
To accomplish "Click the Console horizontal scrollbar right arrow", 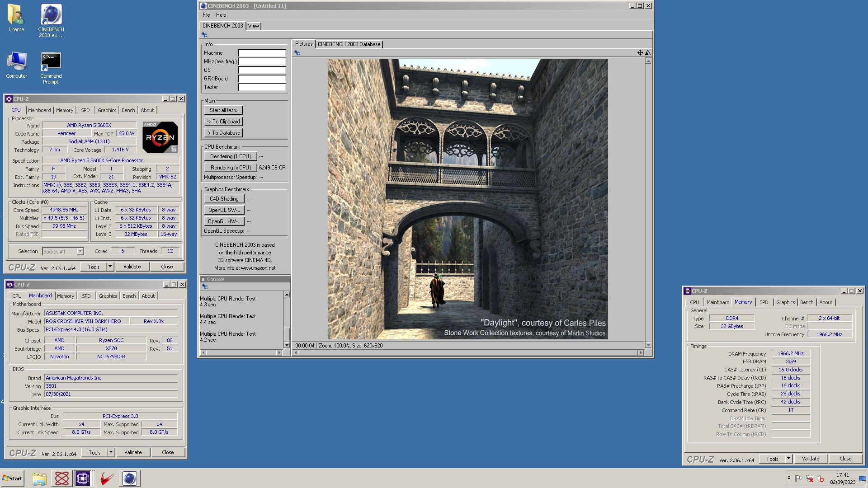I will 279,352.
